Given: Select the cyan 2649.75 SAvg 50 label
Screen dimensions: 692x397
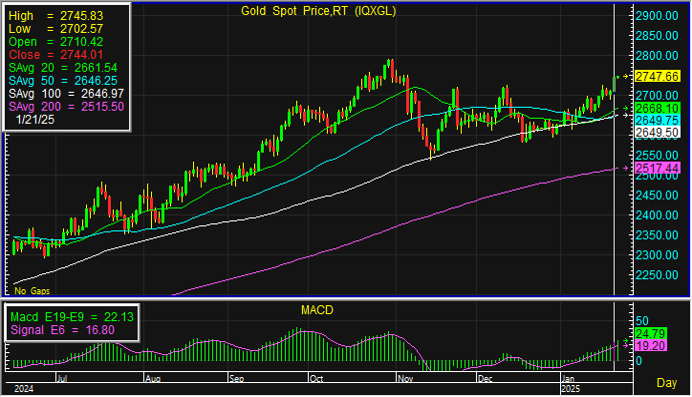Looking at the screenshot, I should click(x=657, y=120).
